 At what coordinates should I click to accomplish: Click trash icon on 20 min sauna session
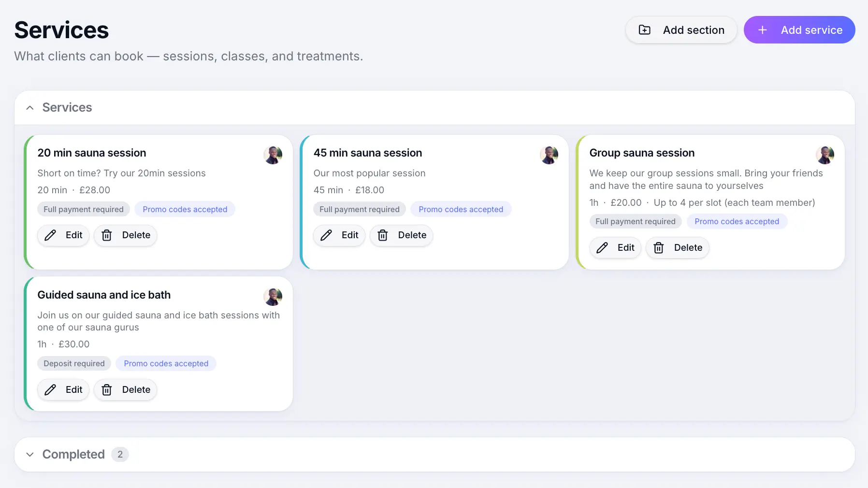[x=107, y=235]
